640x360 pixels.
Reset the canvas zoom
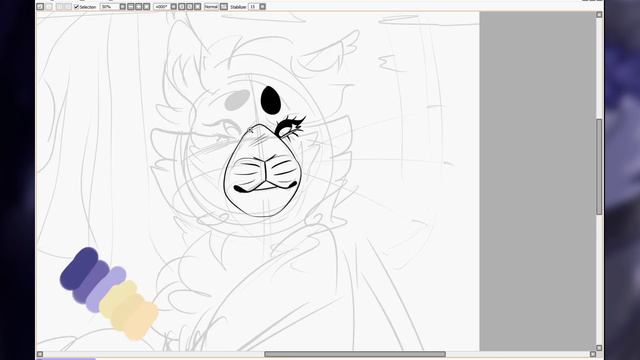point(147,7)
